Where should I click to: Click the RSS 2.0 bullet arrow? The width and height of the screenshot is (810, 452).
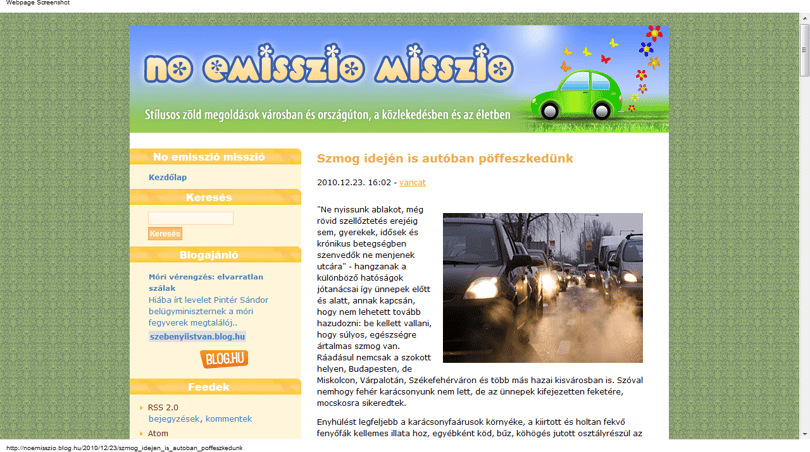pos(141,408)
